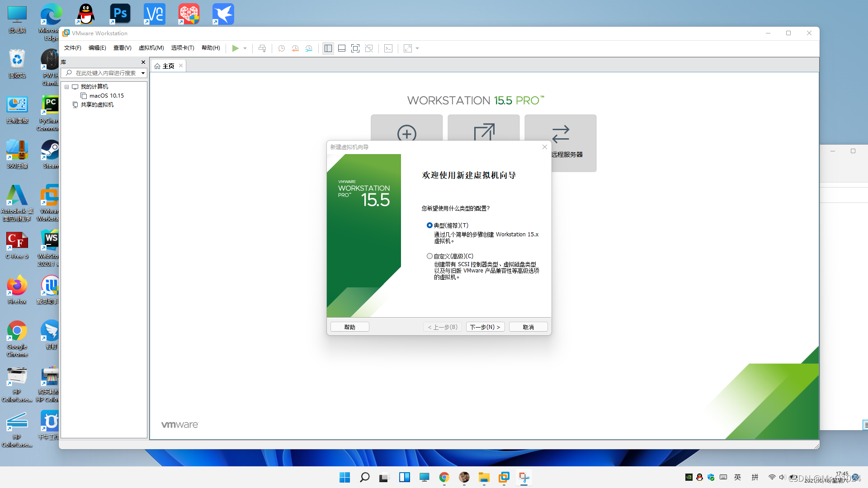Open 回收站 recycle bin on desktop

17,64
